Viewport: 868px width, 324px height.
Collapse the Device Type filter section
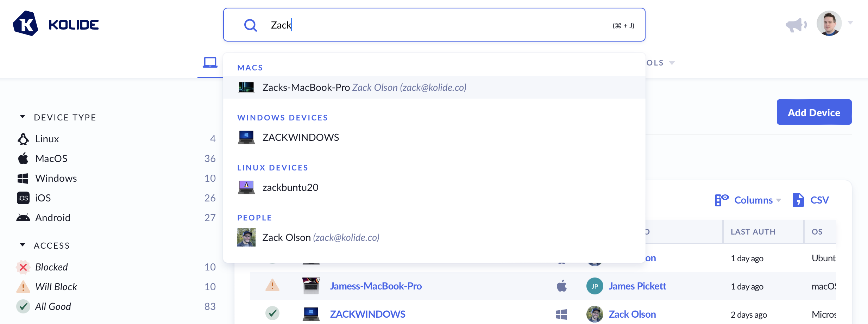(23, 117)
